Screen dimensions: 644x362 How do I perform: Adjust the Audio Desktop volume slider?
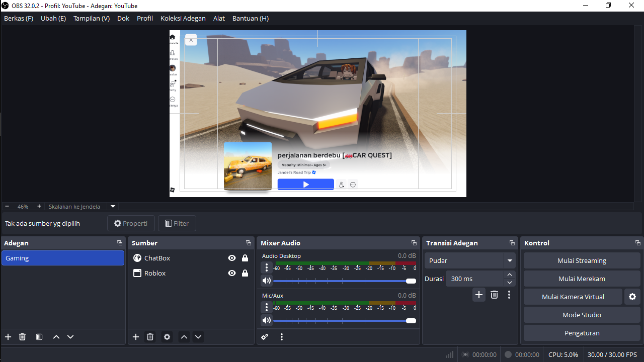tap(410, 281)
